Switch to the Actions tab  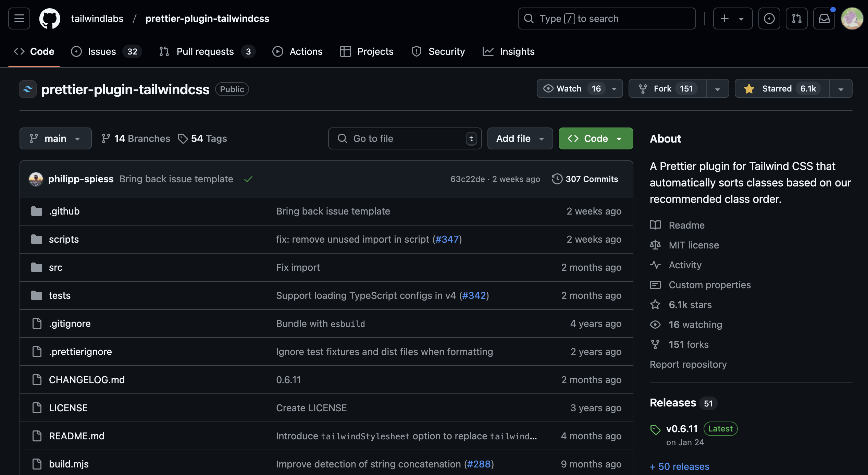(297, 51)
